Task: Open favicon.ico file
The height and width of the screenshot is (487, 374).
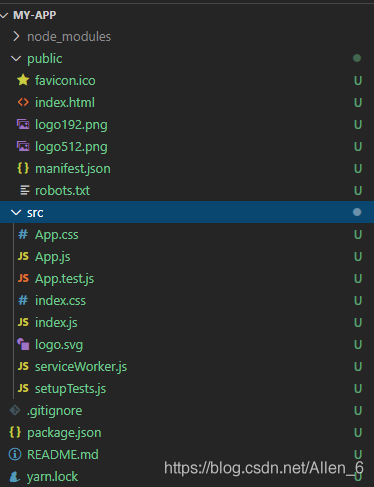Action: click(x=65, y=80)
